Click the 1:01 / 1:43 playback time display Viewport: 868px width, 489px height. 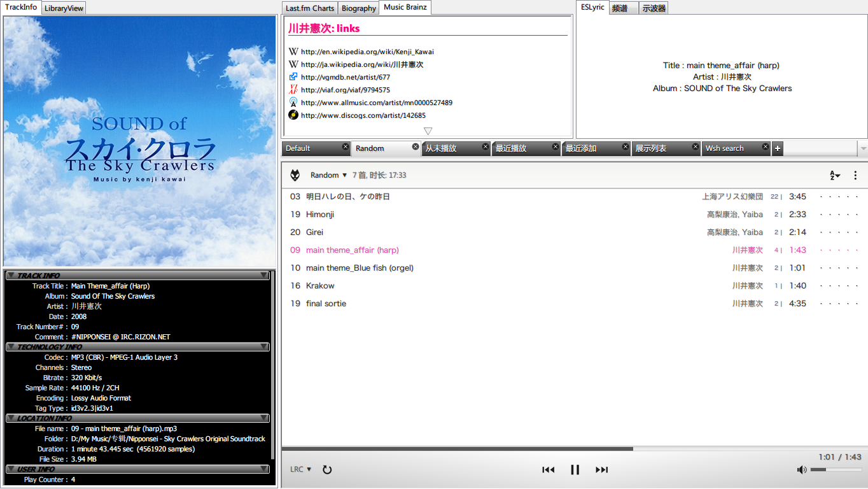click(840, 457)
